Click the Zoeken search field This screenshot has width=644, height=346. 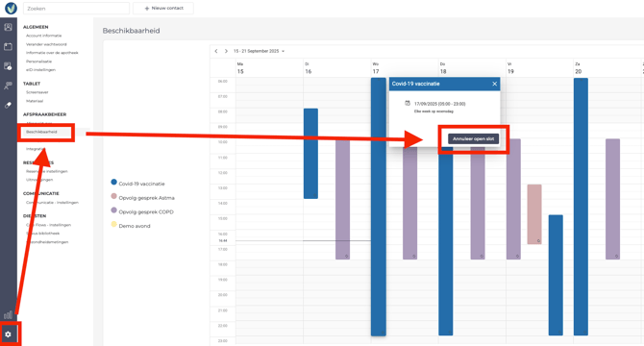(x=76, y=9)
